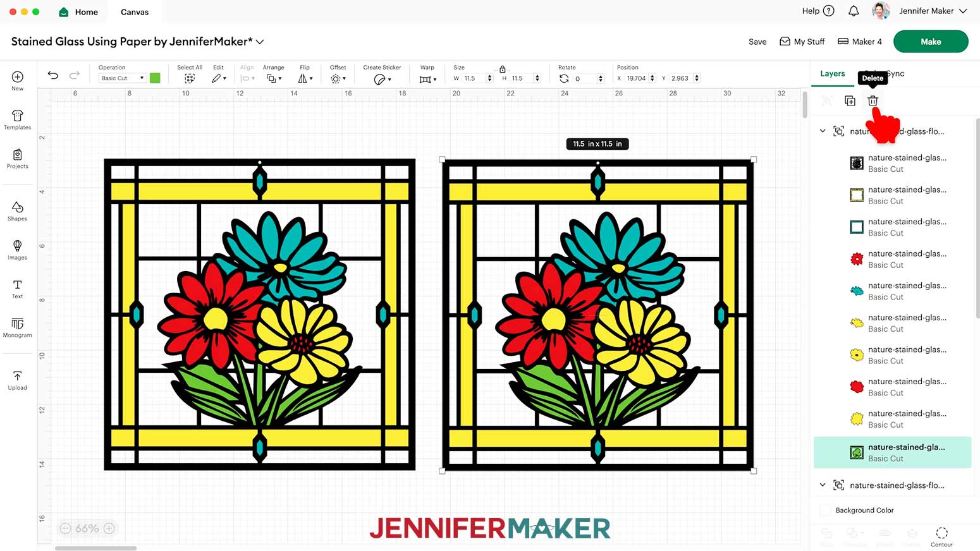
Task: Click the Save button
Action: [757, 42]
